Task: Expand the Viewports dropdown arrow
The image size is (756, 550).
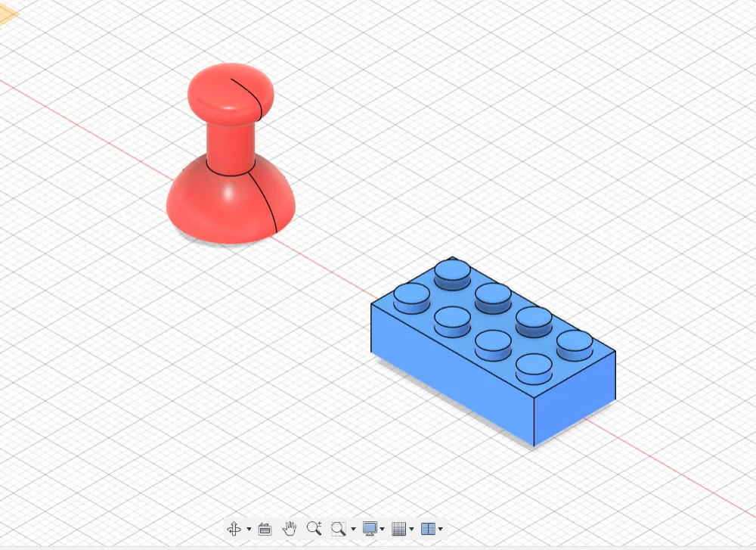Action: click(x=441, y=530)
